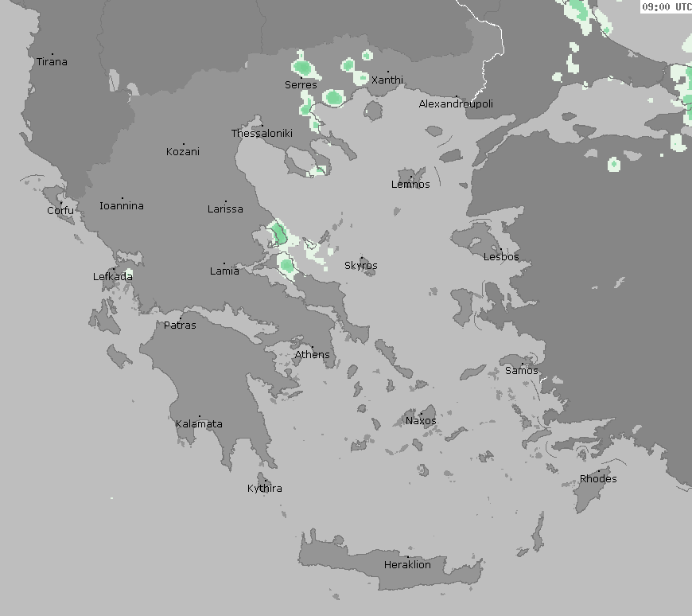Click the 09:00 UTC timestamp label

(666, 7)
